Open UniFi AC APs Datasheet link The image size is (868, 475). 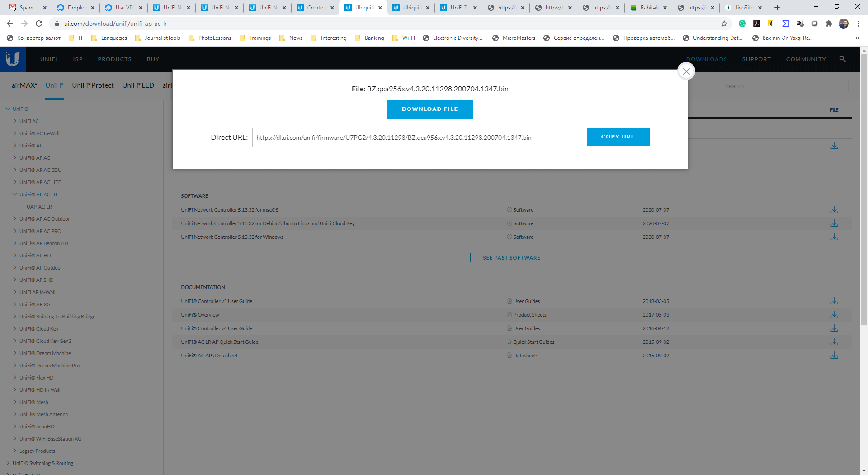pyautogui.click(x=209, y=356)
